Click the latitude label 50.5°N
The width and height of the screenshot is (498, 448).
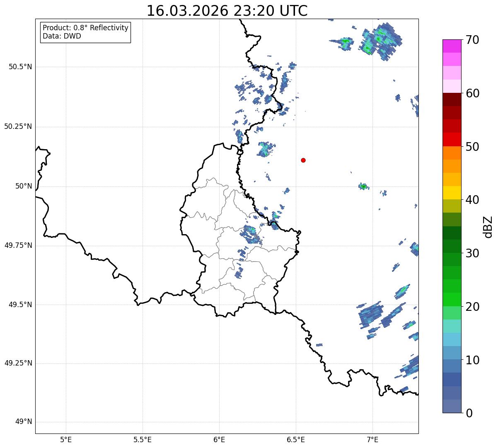(x=20, y=67)
